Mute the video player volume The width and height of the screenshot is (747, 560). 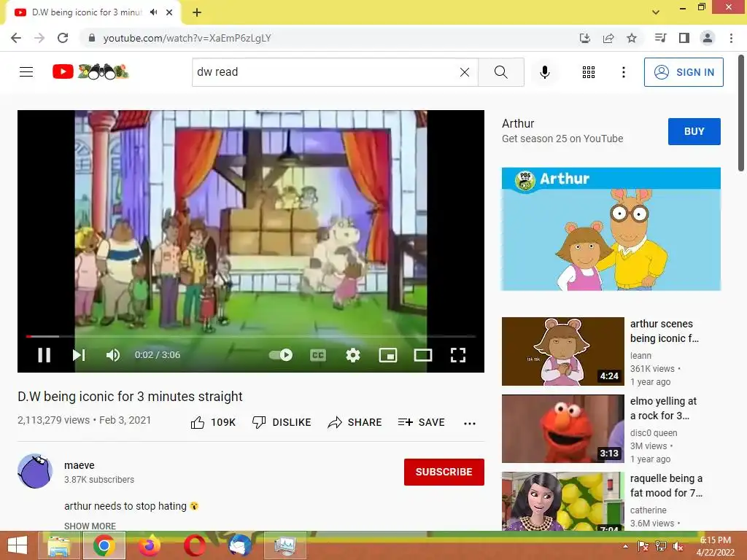(113, 355)
